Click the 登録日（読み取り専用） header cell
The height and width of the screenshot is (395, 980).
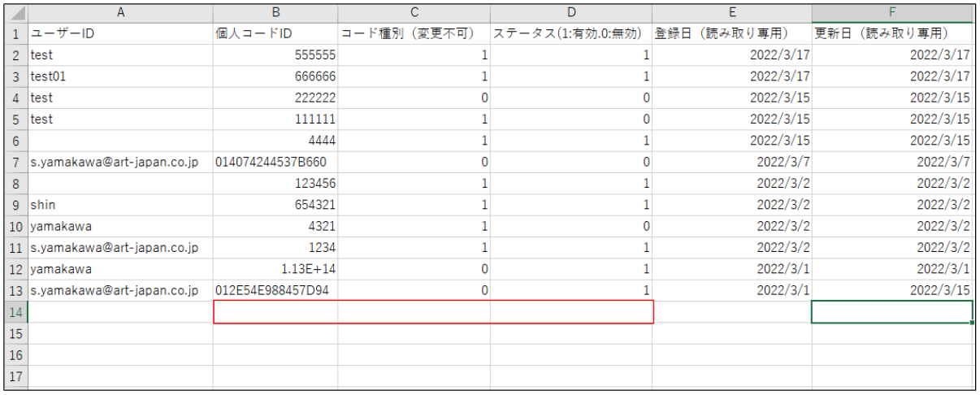[732, 34]
